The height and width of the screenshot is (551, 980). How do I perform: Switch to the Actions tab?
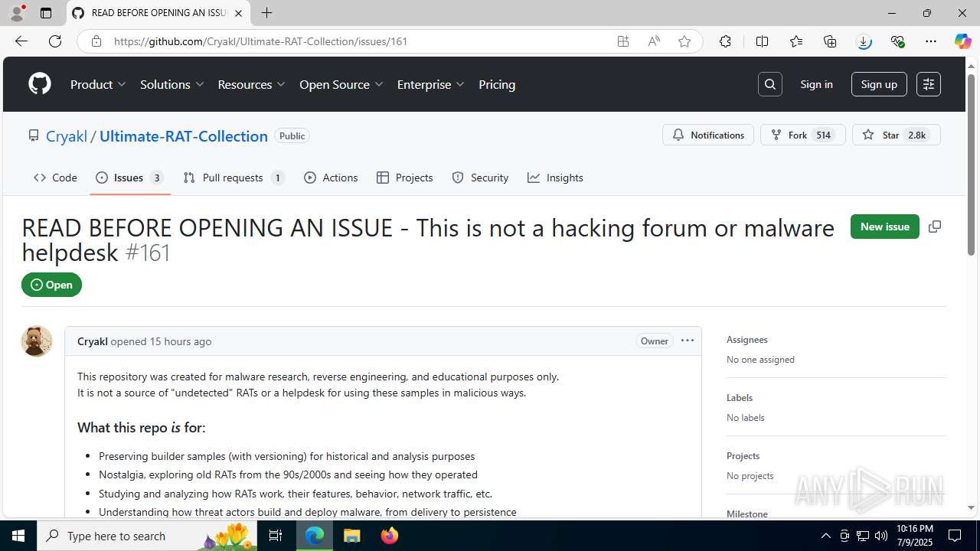pos(331,178)
